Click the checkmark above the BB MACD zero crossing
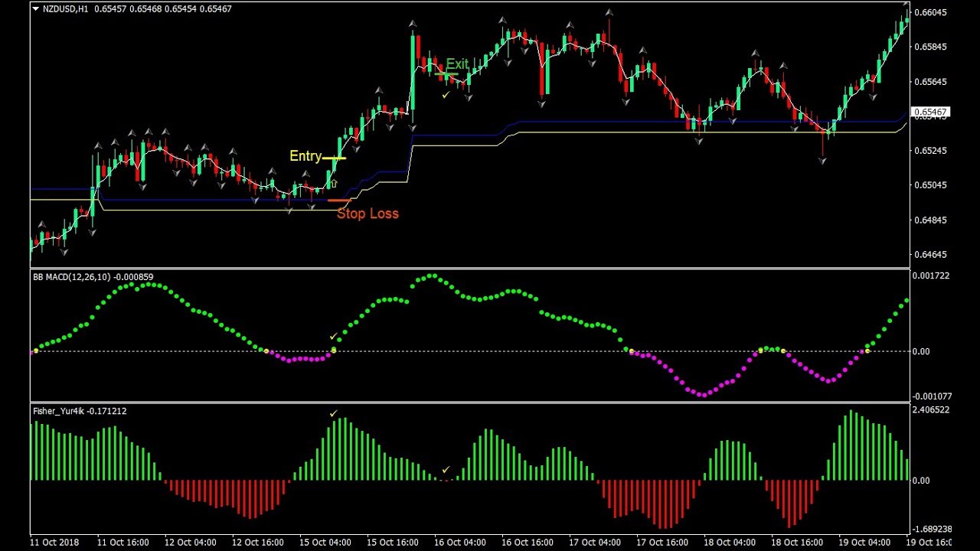Viewport: 980px width, 551px height. click(333, 337)
